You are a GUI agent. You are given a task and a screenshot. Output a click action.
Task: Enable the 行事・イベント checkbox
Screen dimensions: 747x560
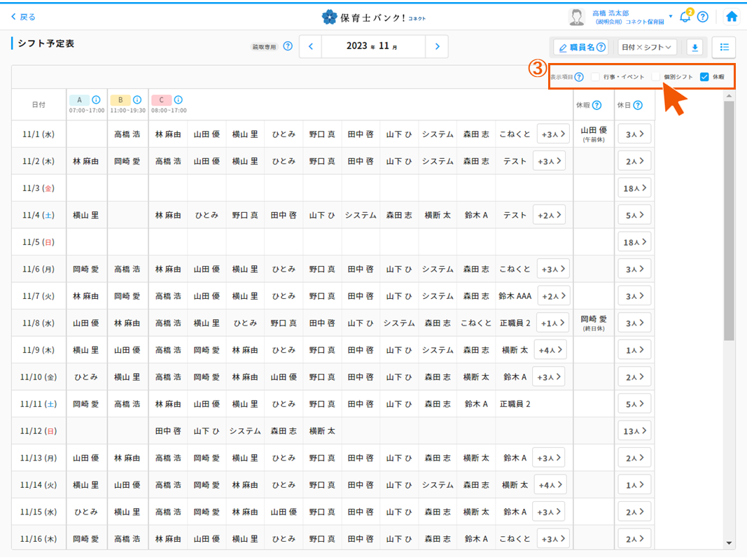tap(595, 77)
